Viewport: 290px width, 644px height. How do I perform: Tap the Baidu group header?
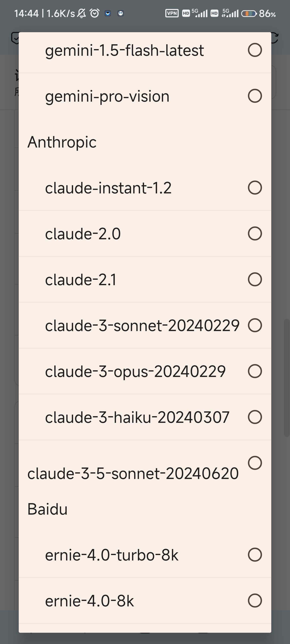click(47, 509)
